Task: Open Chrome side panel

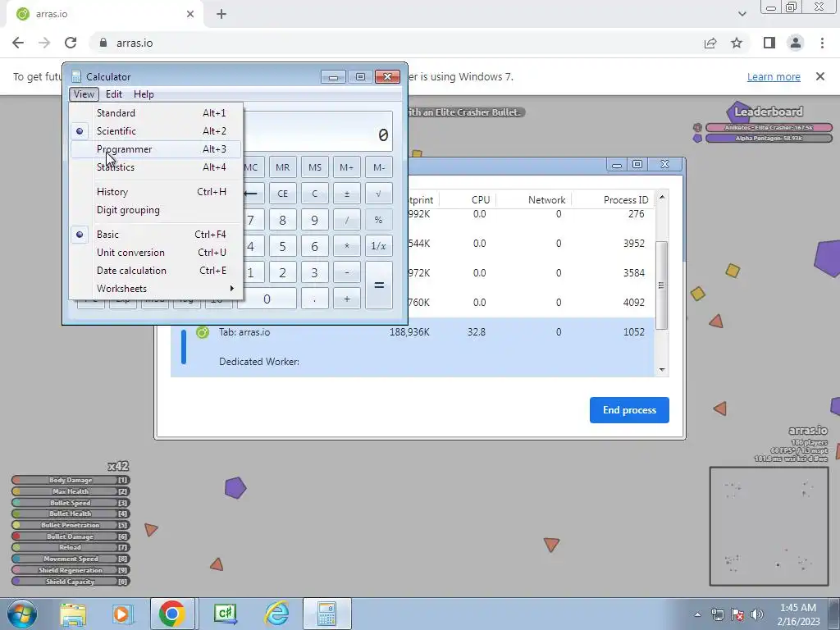Action: click(x=769, y=43)
